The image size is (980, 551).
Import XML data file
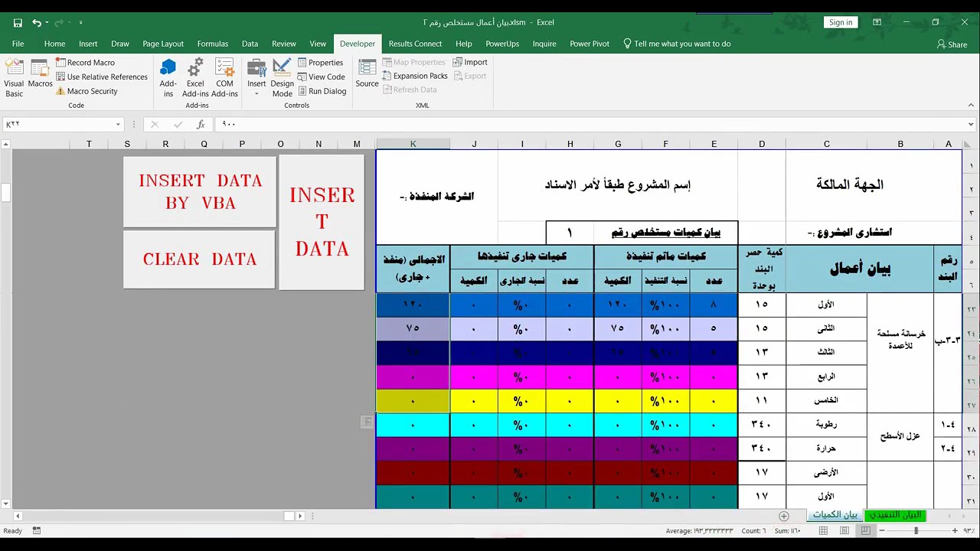(x=469, y=62)
